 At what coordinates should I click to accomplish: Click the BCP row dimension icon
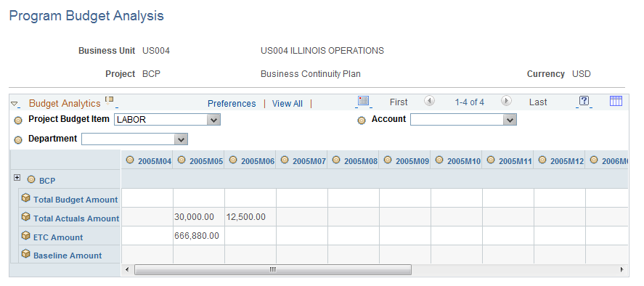(x=31, y=179)
